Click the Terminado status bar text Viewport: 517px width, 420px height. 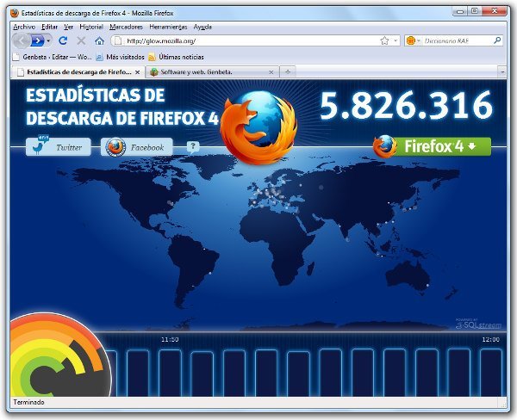28,402
